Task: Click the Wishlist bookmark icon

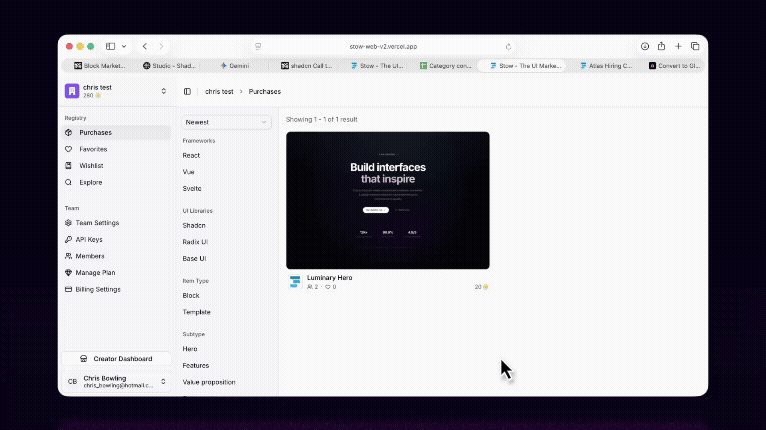Action: click(68, 166)
